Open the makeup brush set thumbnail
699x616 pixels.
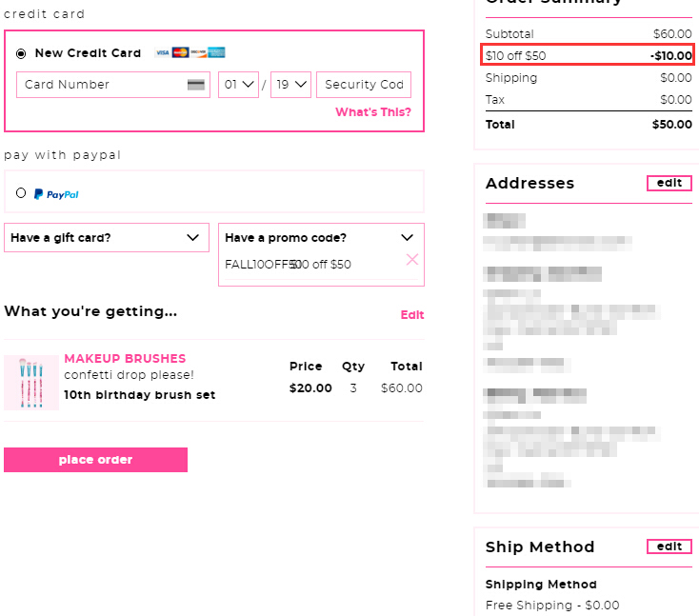coord(31,383)
